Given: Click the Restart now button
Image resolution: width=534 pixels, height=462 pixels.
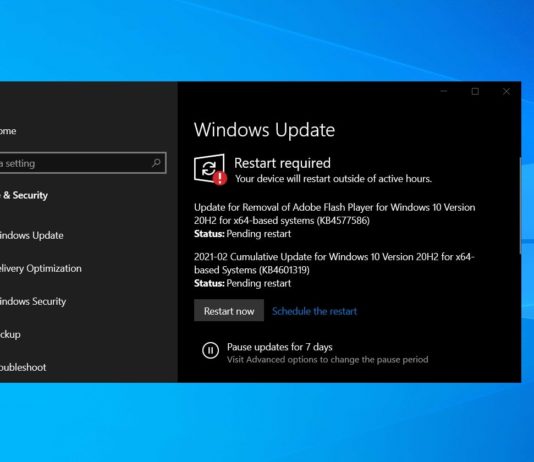Looking at the screenshot, I should pyautogui.click(x=229, y=310).
